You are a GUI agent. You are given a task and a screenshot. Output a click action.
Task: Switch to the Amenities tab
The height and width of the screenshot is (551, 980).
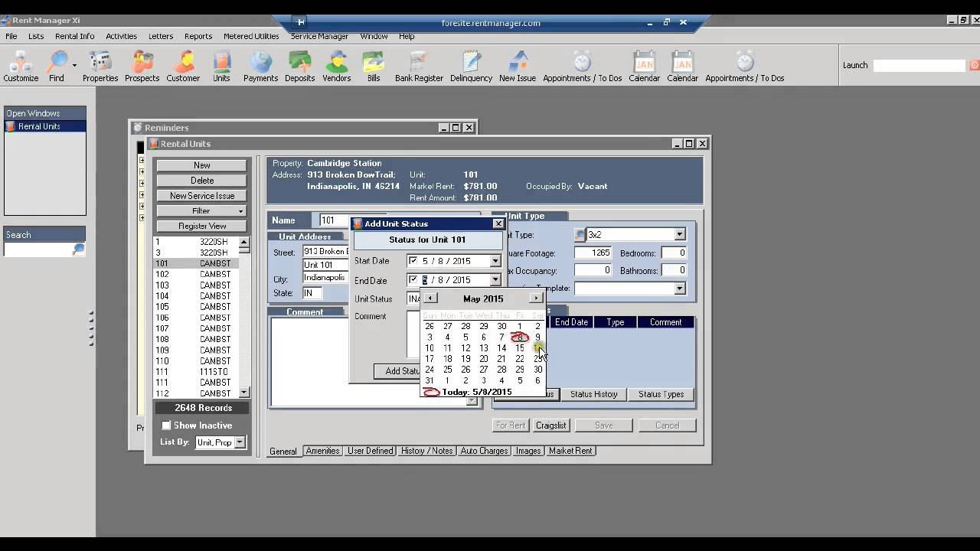tap(322, 451)
